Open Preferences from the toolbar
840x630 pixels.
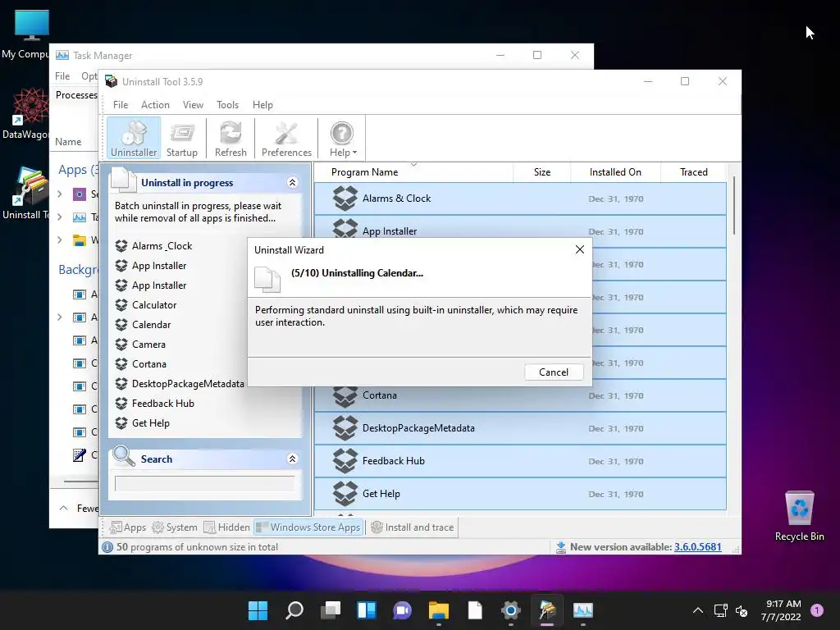(x=286, y=138)
